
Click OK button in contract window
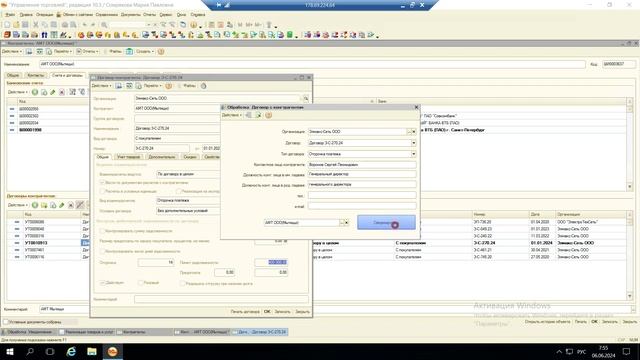pyautogui.click(x=267, y=312)
